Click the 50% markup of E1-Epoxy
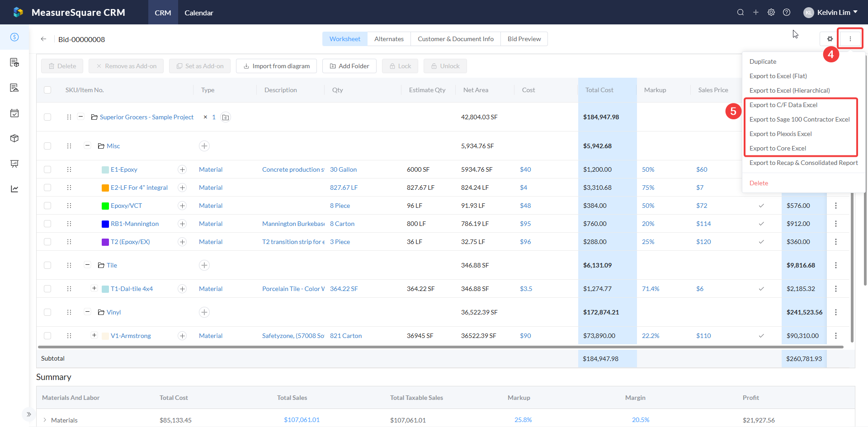Screen dimensions: 868x427 click(x=648, y=169)
